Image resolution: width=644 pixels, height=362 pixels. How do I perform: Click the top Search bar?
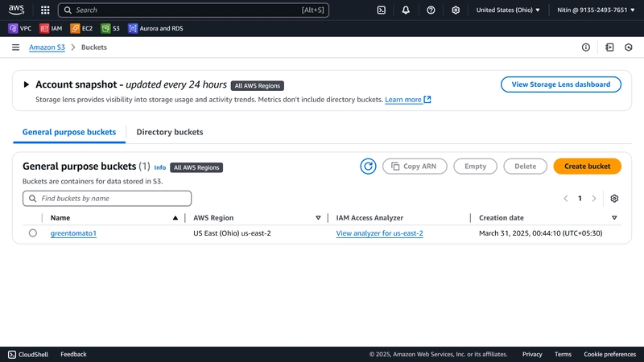[x=193, y=10]
